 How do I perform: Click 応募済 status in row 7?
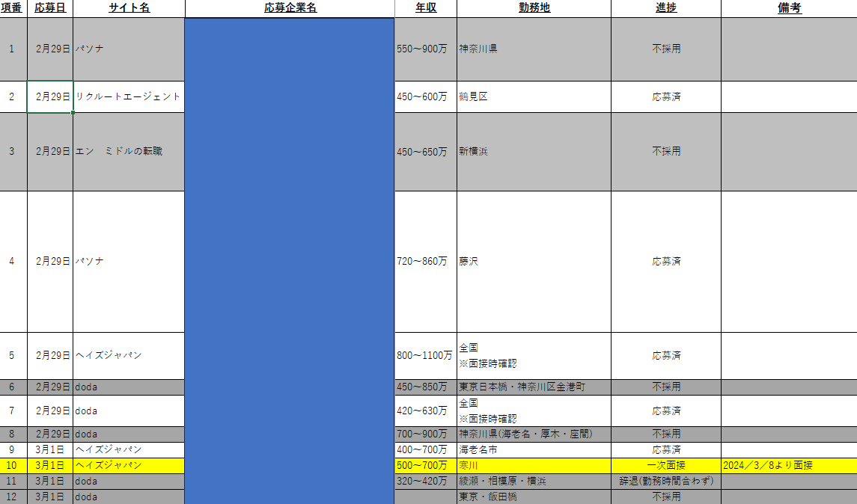coord(666,411)
